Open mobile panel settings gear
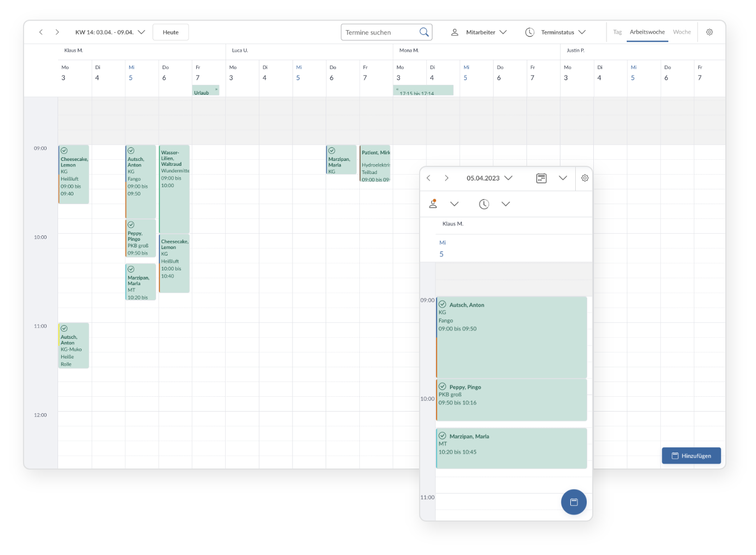 [585, 178]
